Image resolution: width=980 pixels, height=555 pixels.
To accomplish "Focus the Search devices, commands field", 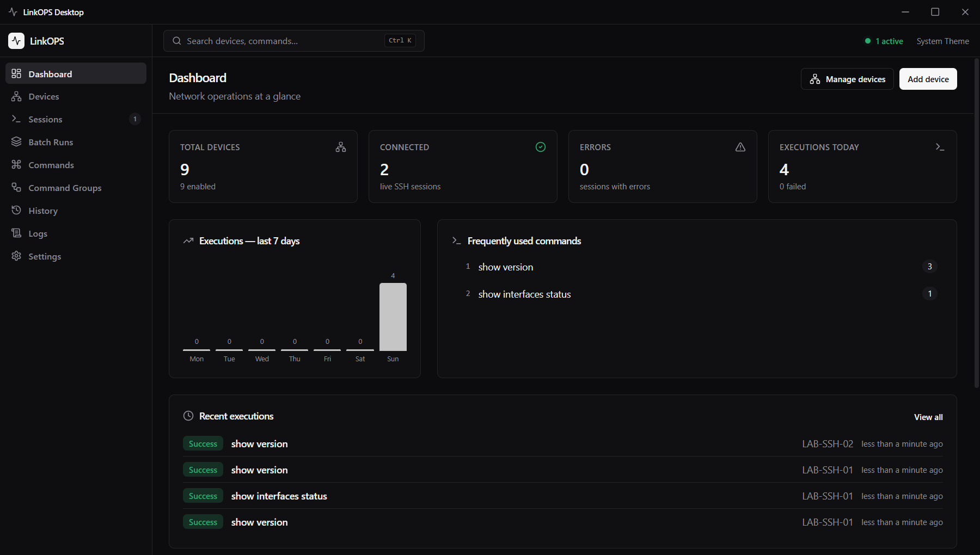I will click(294, 41).
